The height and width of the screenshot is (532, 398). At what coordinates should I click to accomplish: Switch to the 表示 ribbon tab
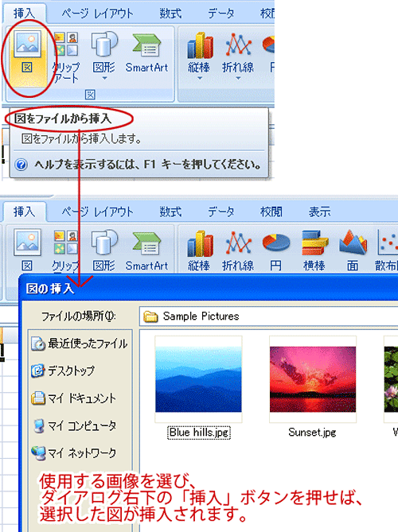click(319, 212)
